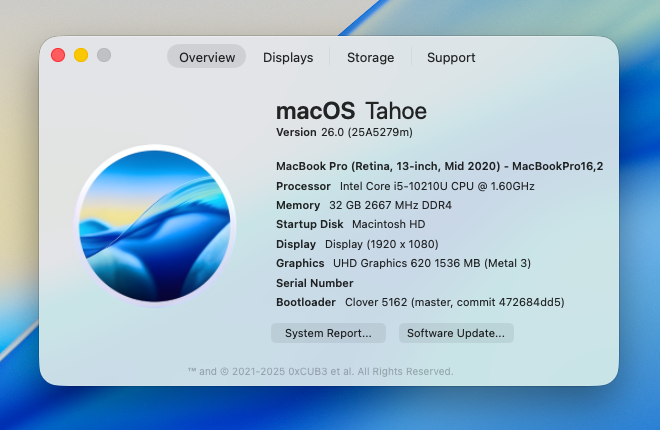Open the Storage tab
Screen dimensions: 660x430
pyautogui.click(x=370, y=57)
